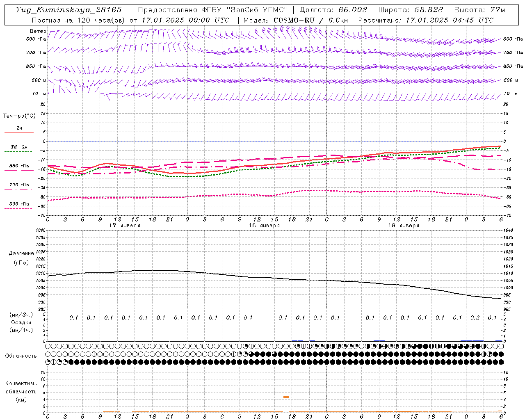
Task: Click the 19 января date label
Action: coord(404,225)
